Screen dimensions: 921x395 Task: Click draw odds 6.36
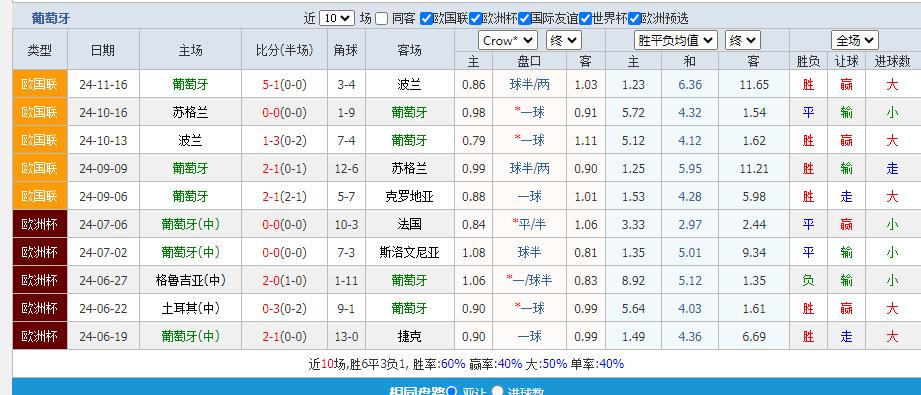tap(690, 85)
